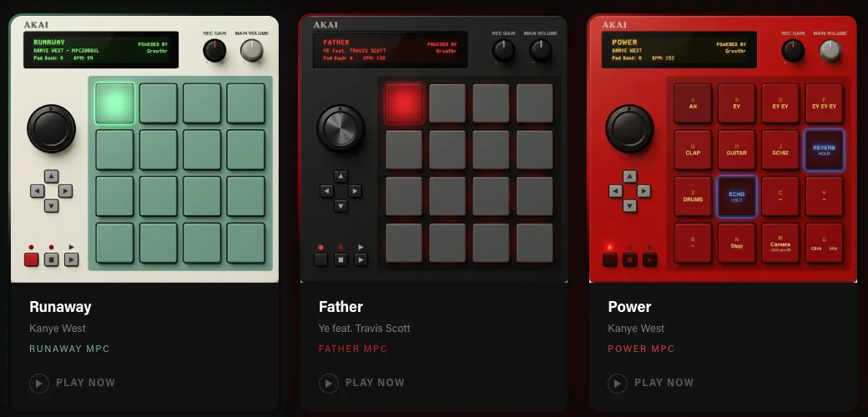Hit the play button on Father MPC device

361,259
